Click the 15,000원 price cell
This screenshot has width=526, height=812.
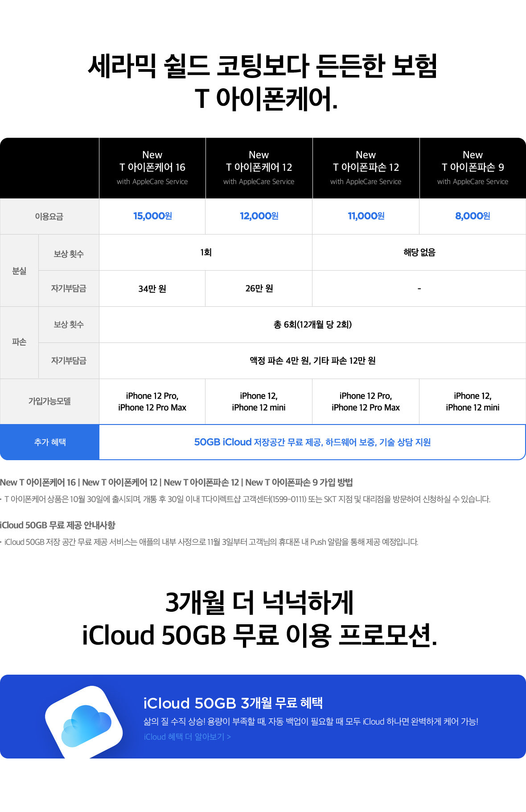(152, 216)
